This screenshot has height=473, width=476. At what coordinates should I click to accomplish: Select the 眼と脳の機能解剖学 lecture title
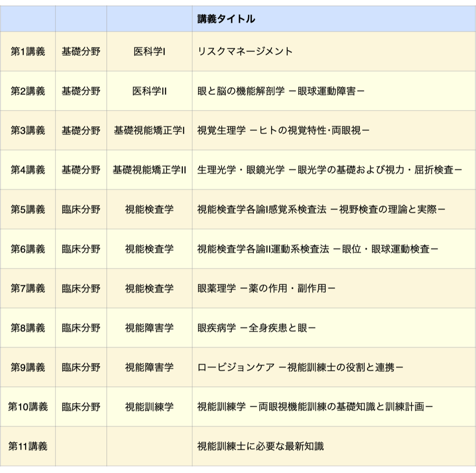coord(281,91)
